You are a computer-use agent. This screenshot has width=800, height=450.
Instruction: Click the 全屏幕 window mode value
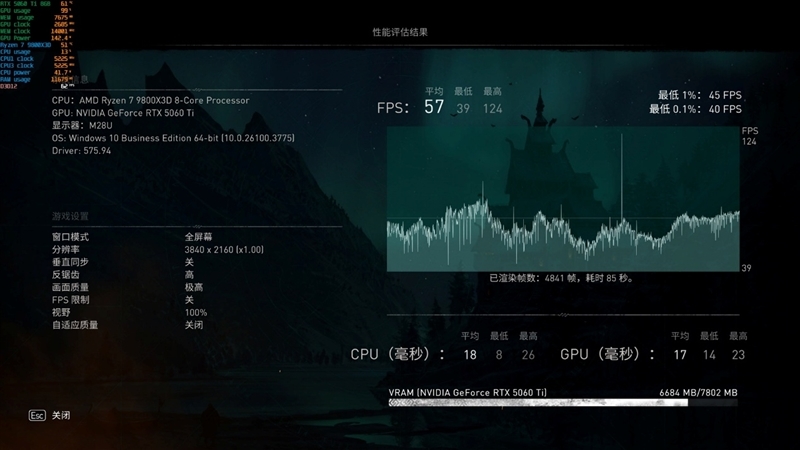(198, 237)
